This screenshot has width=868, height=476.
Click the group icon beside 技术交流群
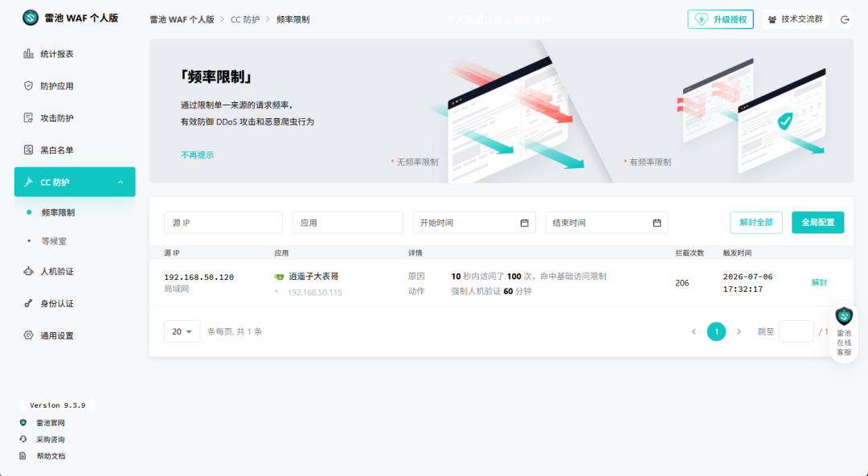[x=772, y=19]
